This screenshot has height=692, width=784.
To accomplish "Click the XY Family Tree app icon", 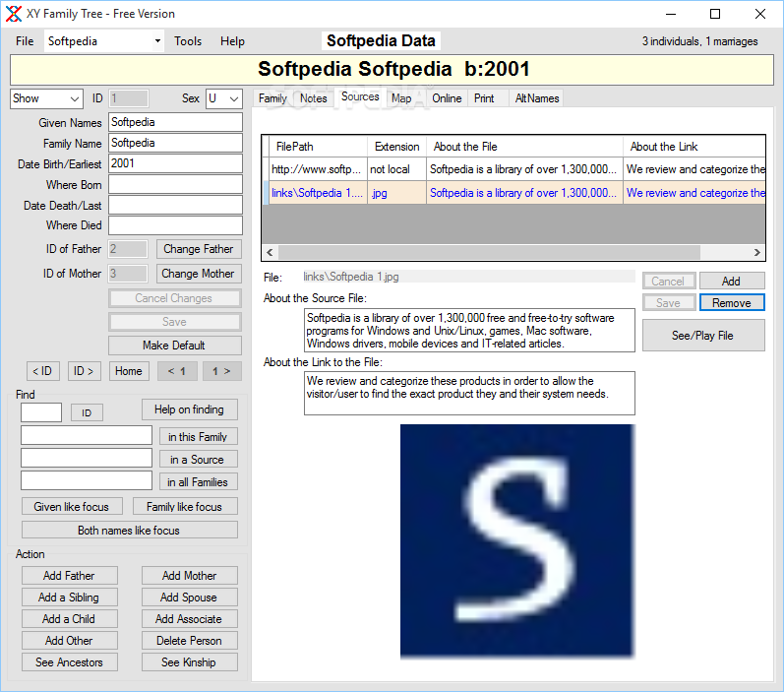I will pos(14,14).
